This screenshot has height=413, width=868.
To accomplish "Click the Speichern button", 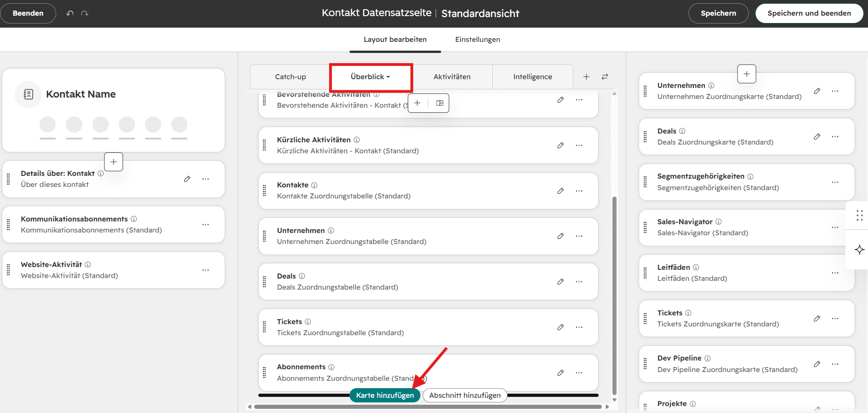I will 718,13.
